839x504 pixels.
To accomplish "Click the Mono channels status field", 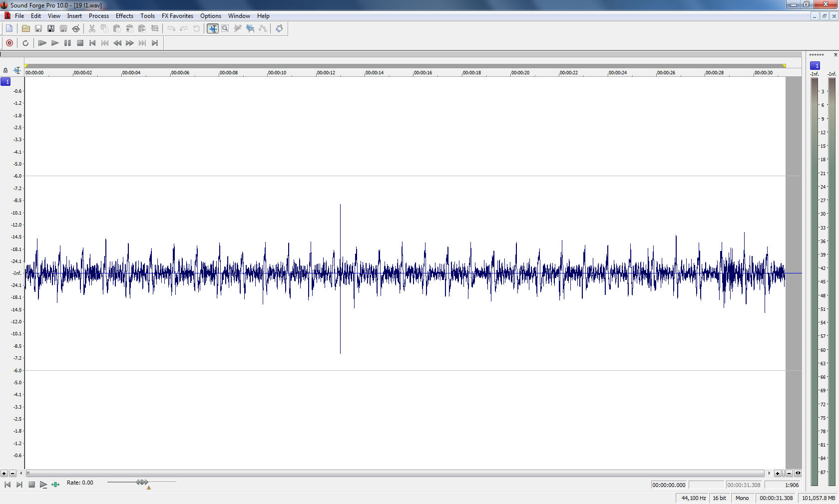I will pyautogui.click(x=742, y=498).
